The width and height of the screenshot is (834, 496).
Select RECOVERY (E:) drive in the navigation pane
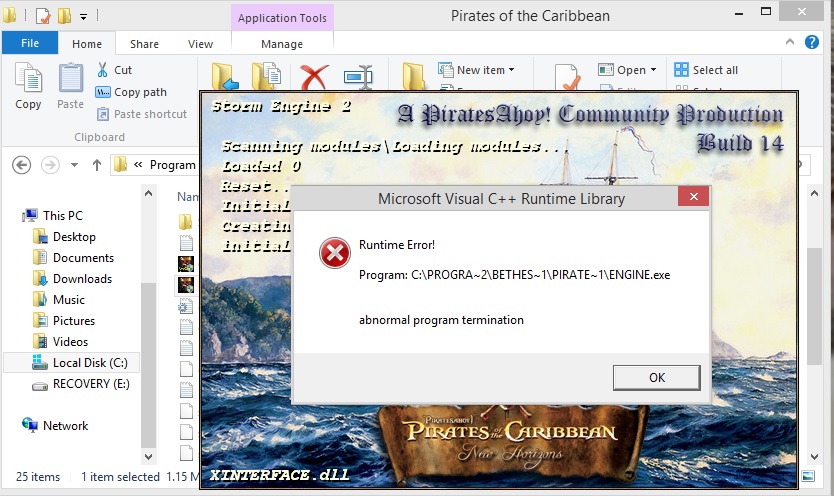pos(80,384)
